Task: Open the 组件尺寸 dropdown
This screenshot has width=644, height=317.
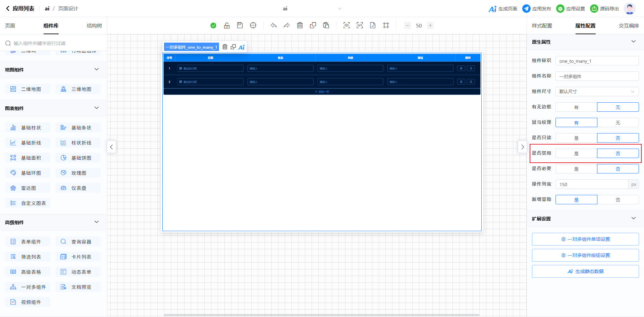Action: (597, 92)
